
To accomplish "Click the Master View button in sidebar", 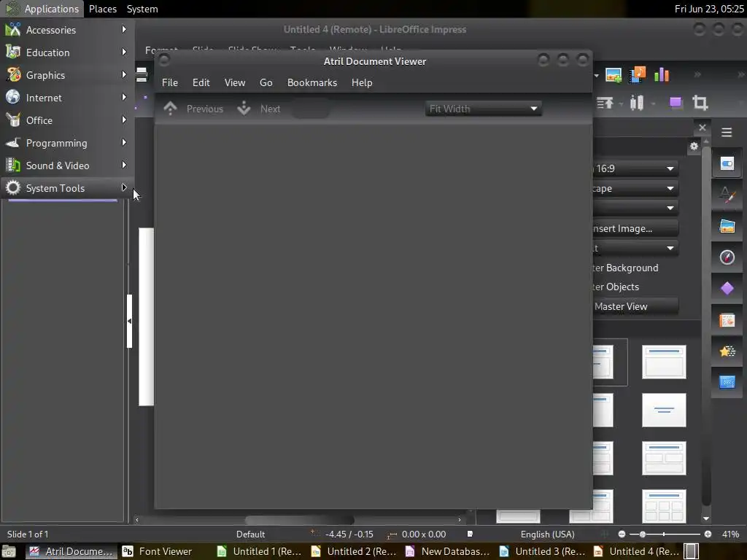I will [636, 306].
